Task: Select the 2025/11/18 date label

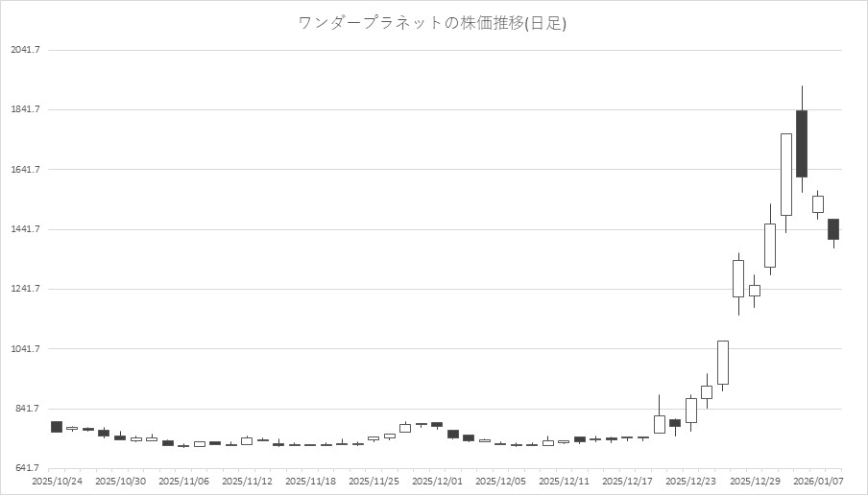Action: pyautogui.click(x=310, y=481)
